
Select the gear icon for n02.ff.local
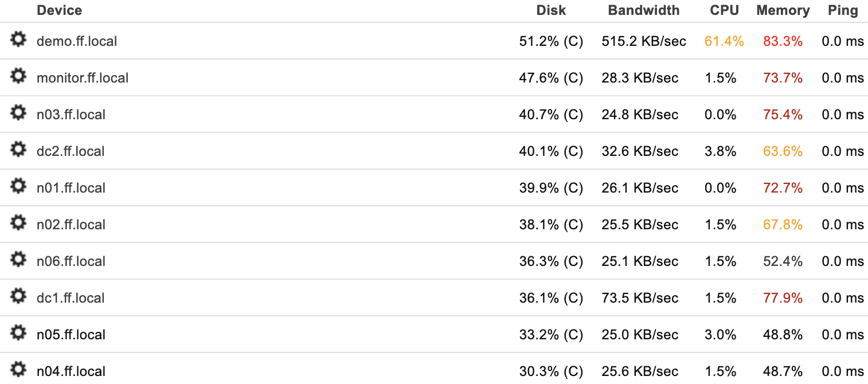(x=18, y=224)
